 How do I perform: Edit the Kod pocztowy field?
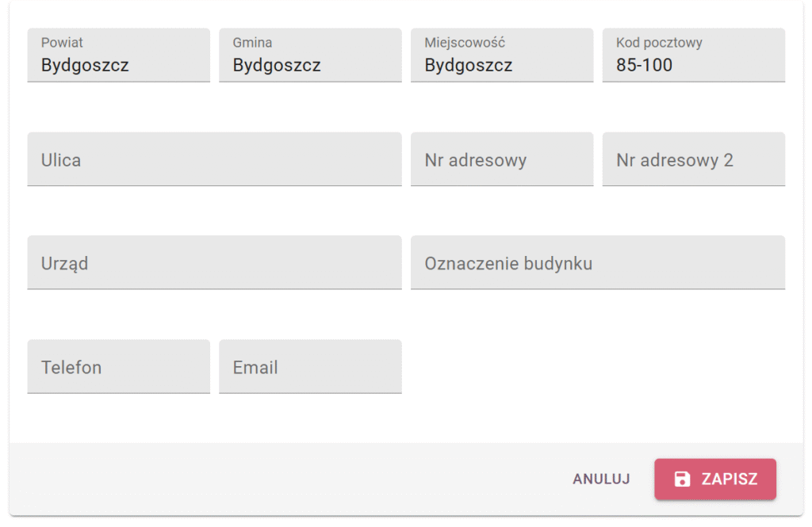click(x=693, y=55)
